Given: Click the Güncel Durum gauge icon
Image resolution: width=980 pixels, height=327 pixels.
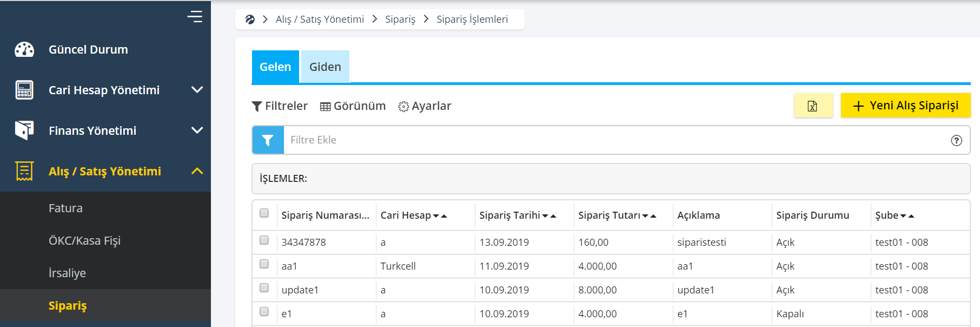Looking at the screenshot, I should coord(24,49).
